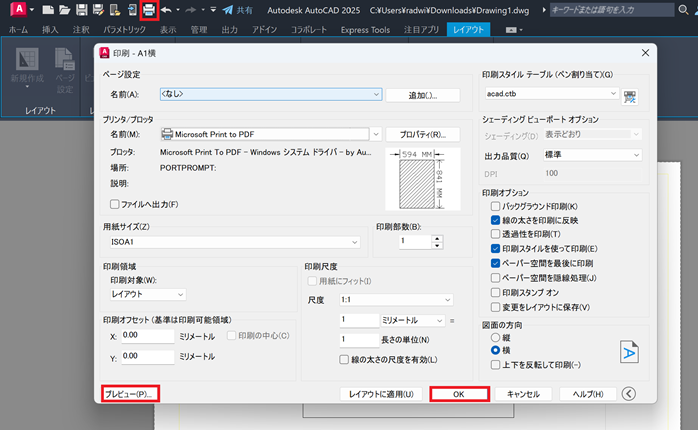
Task: Click Open from Web & Mobile icon
Action: point(115,10)
